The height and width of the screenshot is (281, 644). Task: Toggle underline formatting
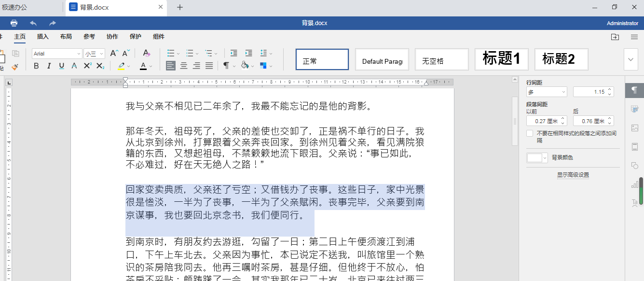(x=61, y=66)
